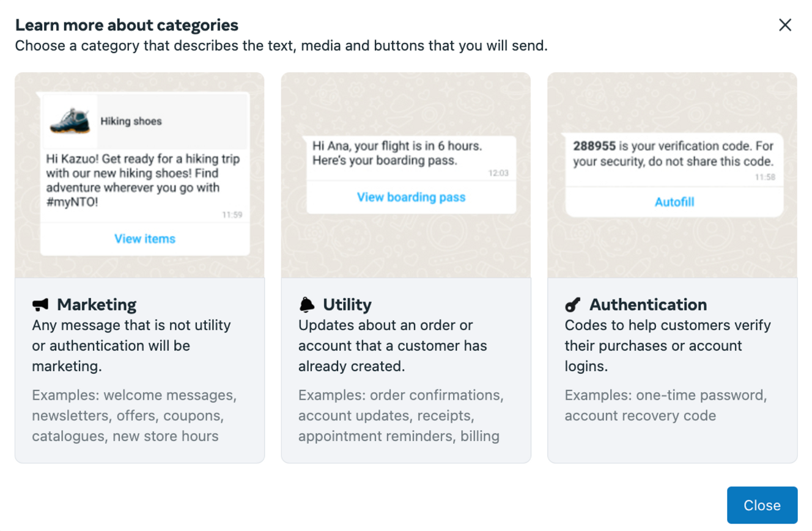Click the Hi Kazuo marketing message text

point(143,180)
